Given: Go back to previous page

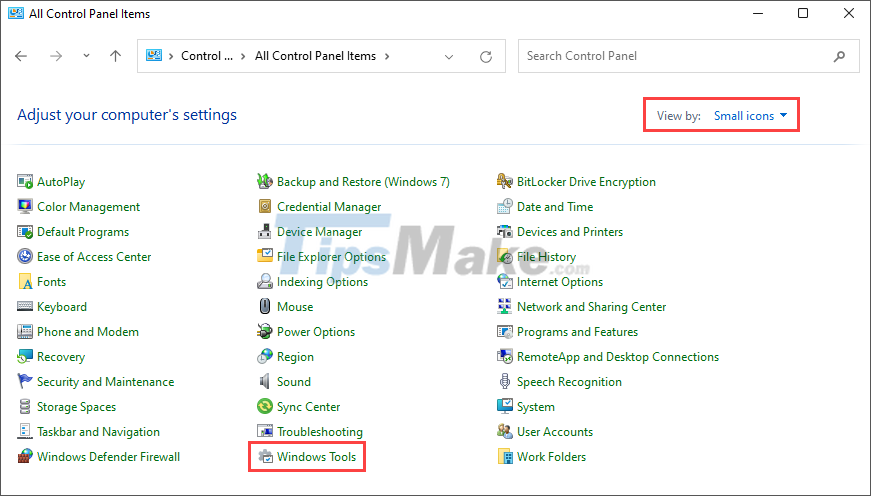Looking at the screenshot, I should click(21, 56).
